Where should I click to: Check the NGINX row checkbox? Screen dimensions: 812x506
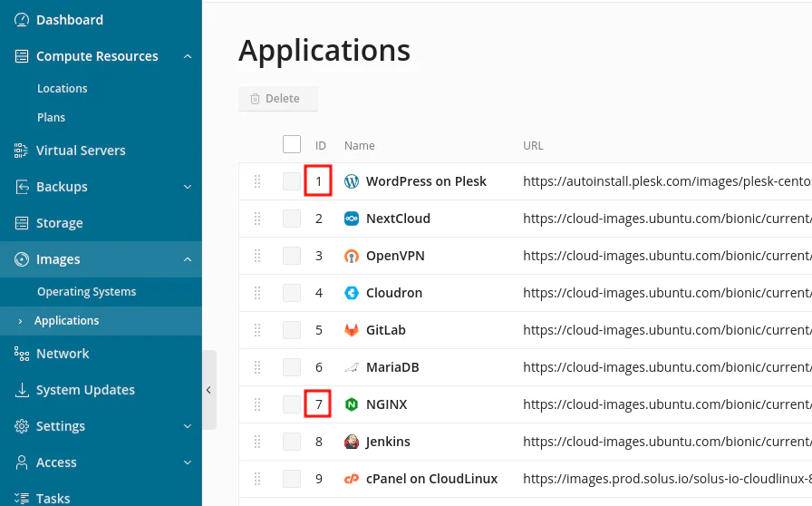(292, 404)
